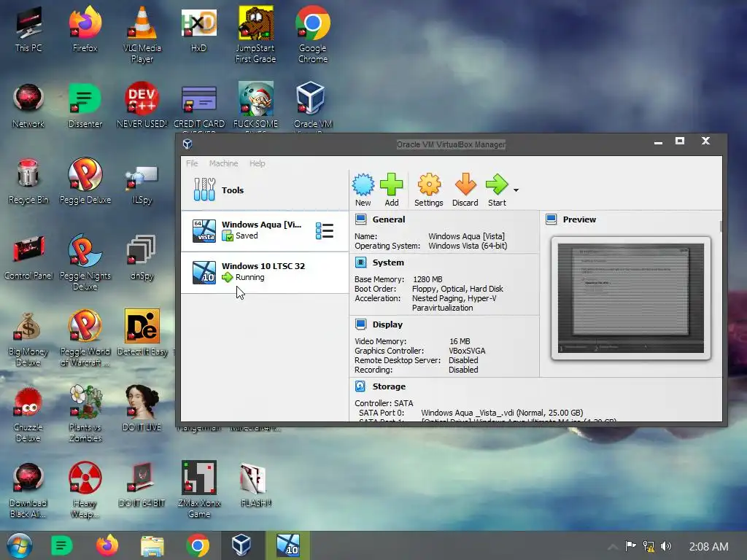Select the Windows 10 LTSC 32 machine
The width and height of the screenshot is (747, 560).
(x=265, y=273)
